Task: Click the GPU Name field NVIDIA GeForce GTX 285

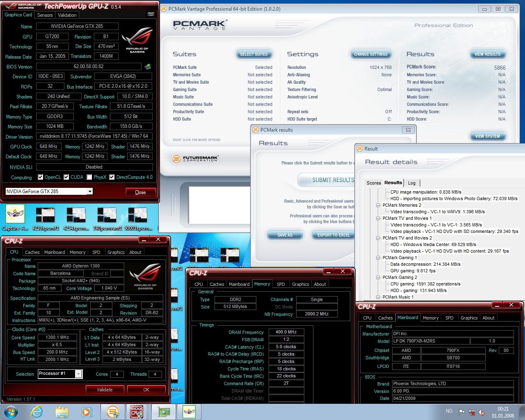Action: pyautogui.click(x=77, y=26)
